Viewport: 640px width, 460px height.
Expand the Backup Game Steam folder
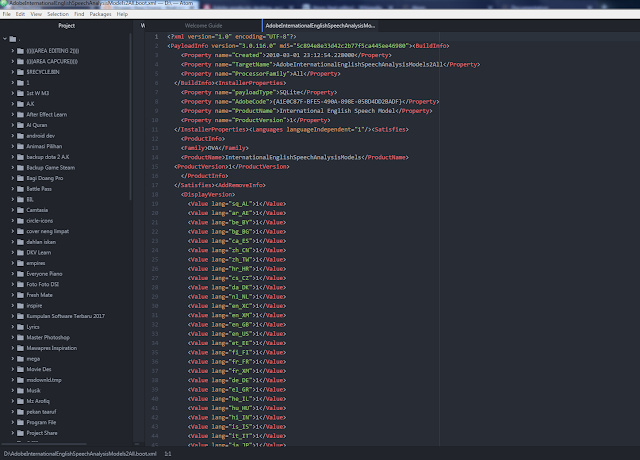coord(13,168)
